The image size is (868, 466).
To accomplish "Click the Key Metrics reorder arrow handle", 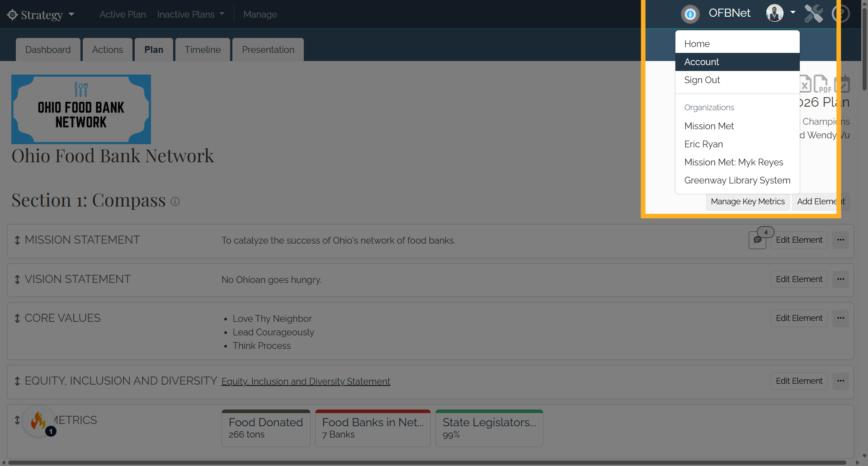I will coord(17,420).
